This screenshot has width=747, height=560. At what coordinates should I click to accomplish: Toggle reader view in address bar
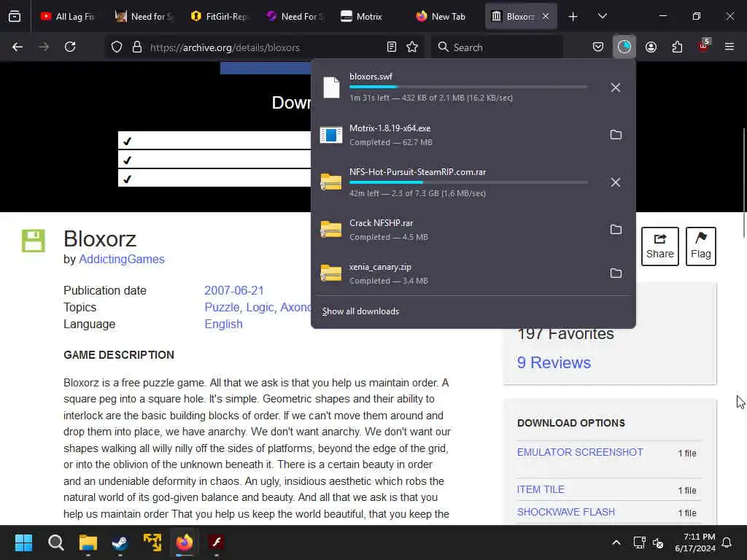click(x=392, y=47)
